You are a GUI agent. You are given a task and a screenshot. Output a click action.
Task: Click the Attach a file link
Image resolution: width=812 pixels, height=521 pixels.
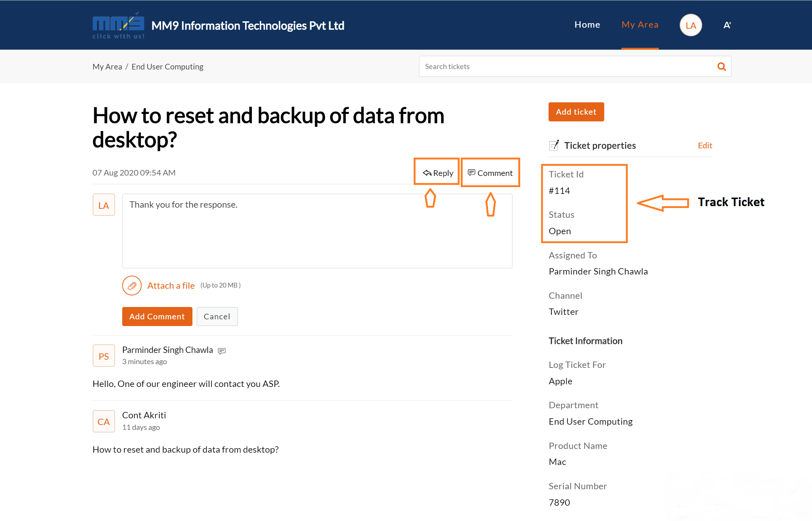click(x=171, y=286)
